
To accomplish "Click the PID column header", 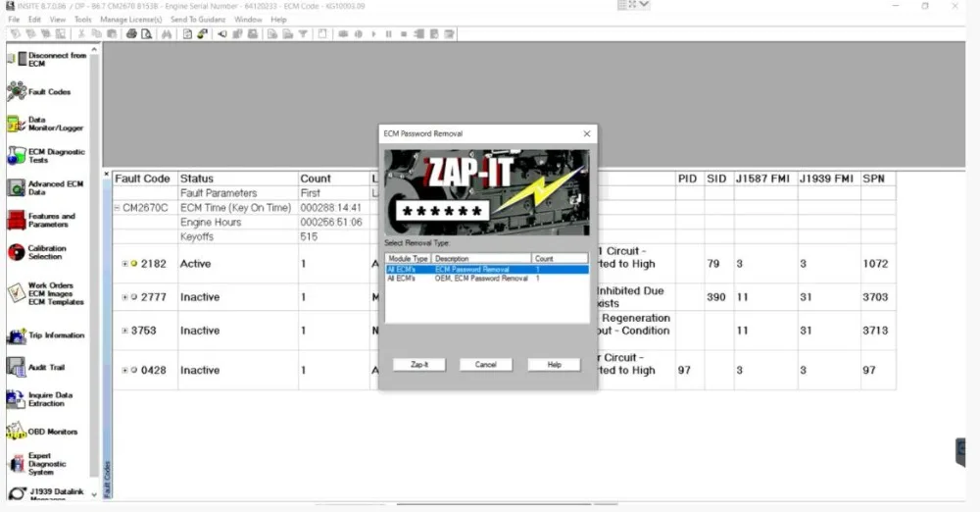I will click(690, 179).
